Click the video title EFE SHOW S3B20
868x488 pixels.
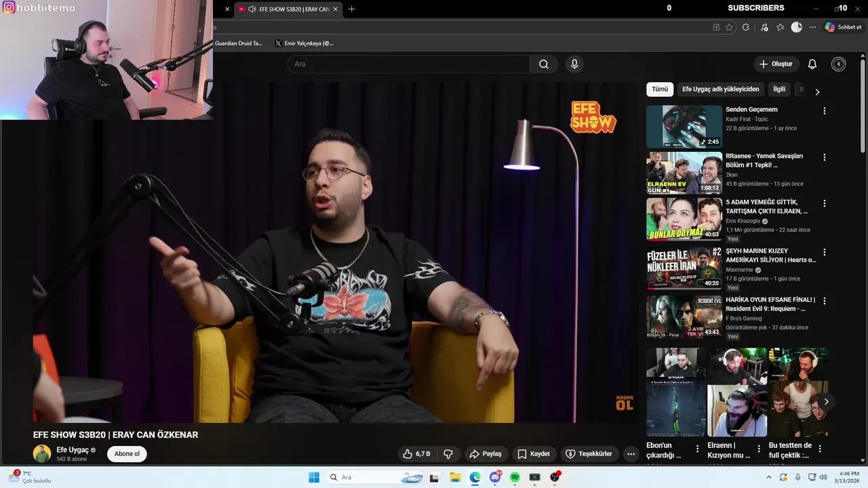click(x=115, y=435)
